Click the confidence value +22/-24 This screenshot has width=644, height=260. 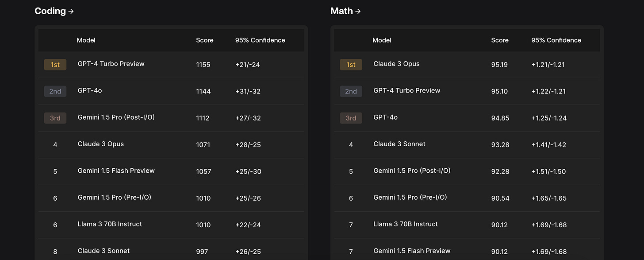coord(248,225)
